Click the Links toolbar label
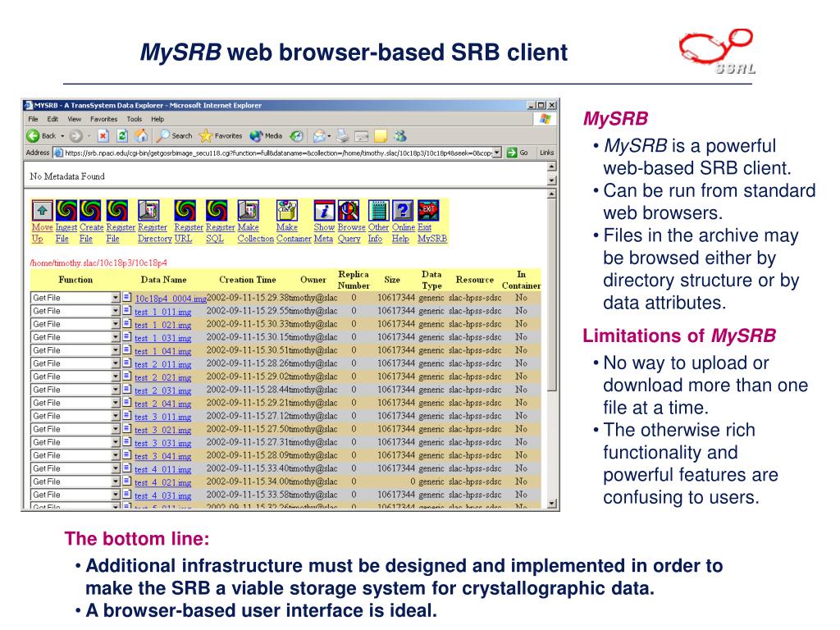The height and width of the screenshot is (630, 840). [546, 153]
